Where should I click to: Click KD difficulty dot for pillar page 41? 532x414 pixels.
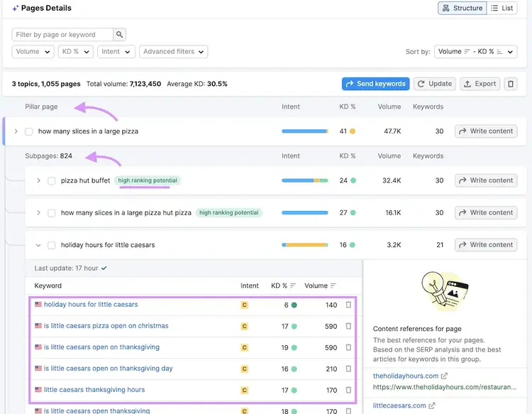coord(353,131)
